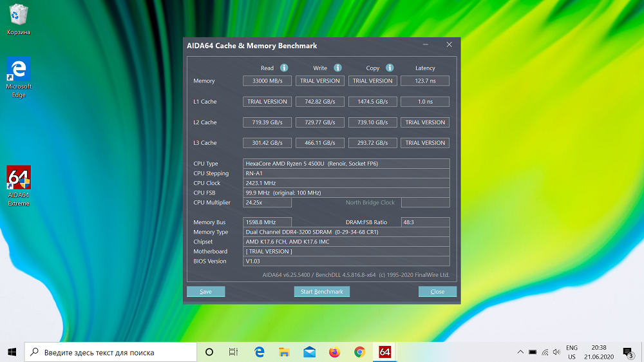Click the L1 Cache latency 1.0 ns
This screenshot has height=362, width=644.
tap(425, 102)
